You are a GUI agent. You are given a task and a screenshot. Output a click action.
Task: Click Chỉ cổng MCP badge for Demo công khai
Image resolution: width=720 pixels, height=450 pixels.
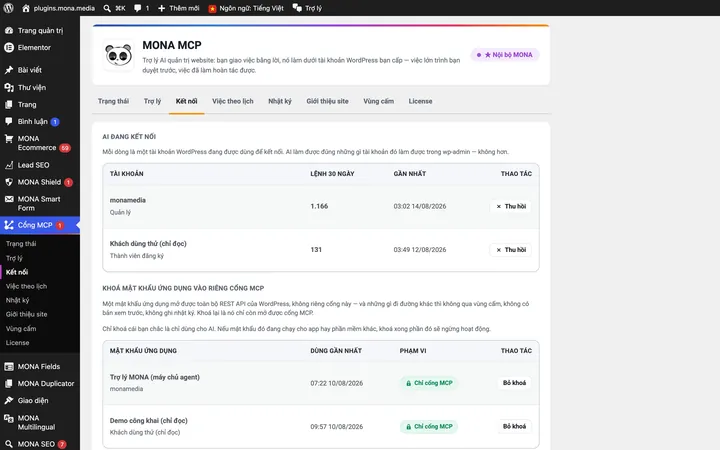coord(429,426)
